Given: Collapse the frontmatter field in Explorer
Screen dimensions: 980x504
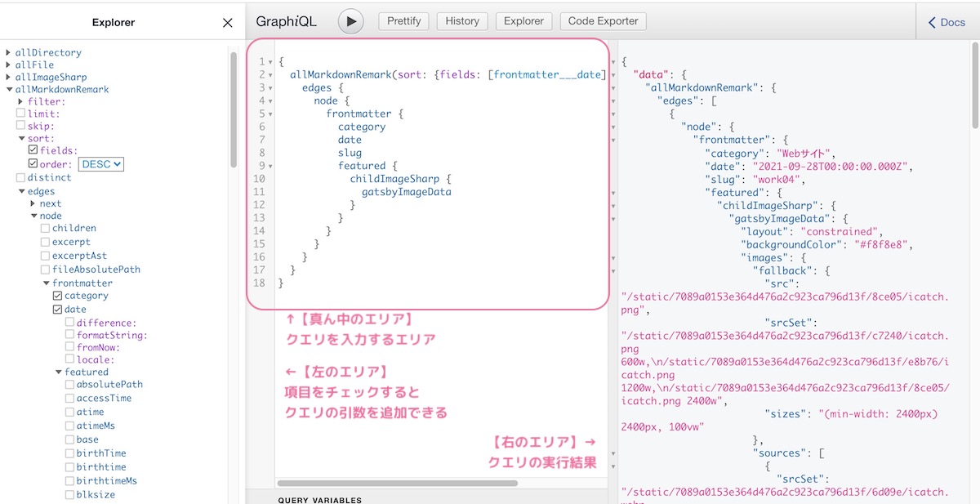Looking at the screenshot, I should (x=46, y=283).
